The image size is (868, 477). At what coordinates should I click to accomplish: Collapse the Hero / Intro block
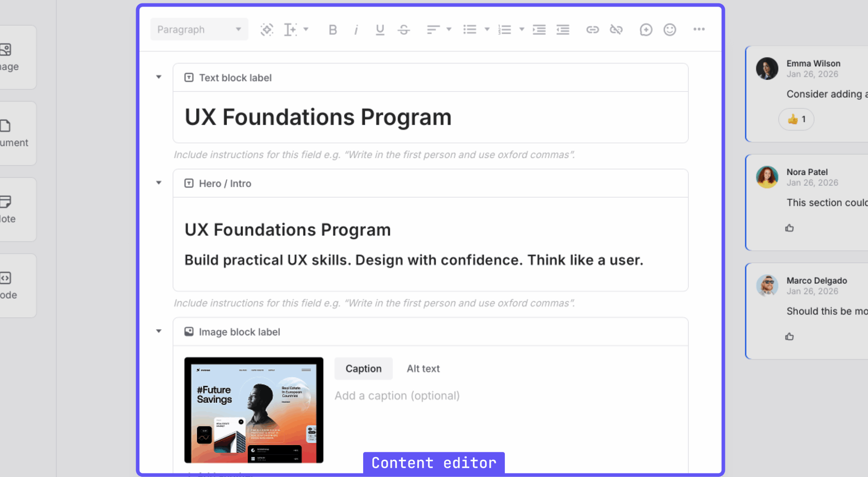click(159, 183)
